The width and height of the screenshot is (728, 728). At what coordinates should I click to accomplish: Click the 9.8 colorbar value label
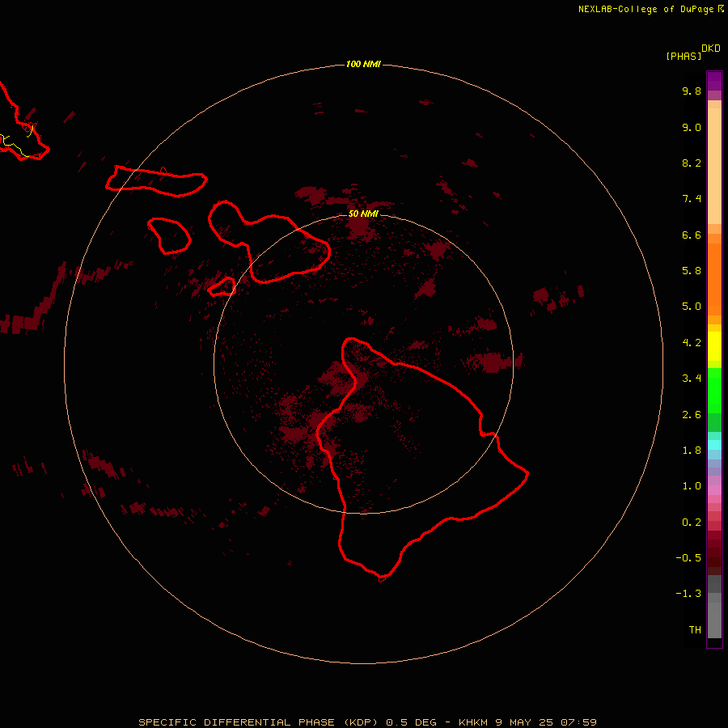click(x=692, y=91)
